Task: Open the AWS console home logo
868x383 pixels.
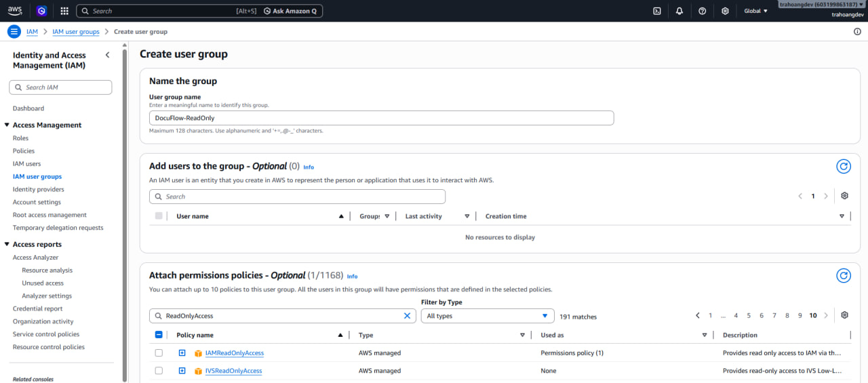Action: (x=15, y=11)
